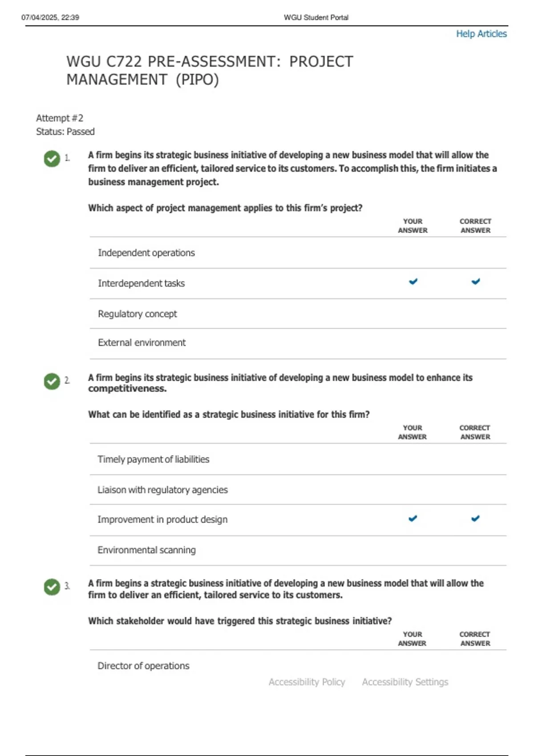Screen dimensions: 534x756
Task: Click the Interdependent tasks answer text
Action: click(x=141, y=283)
